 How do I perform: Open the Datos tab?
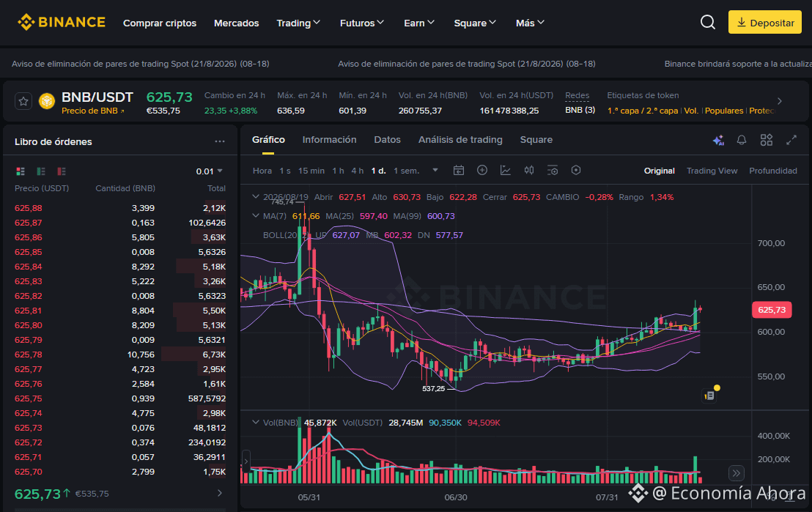point(388,140)
